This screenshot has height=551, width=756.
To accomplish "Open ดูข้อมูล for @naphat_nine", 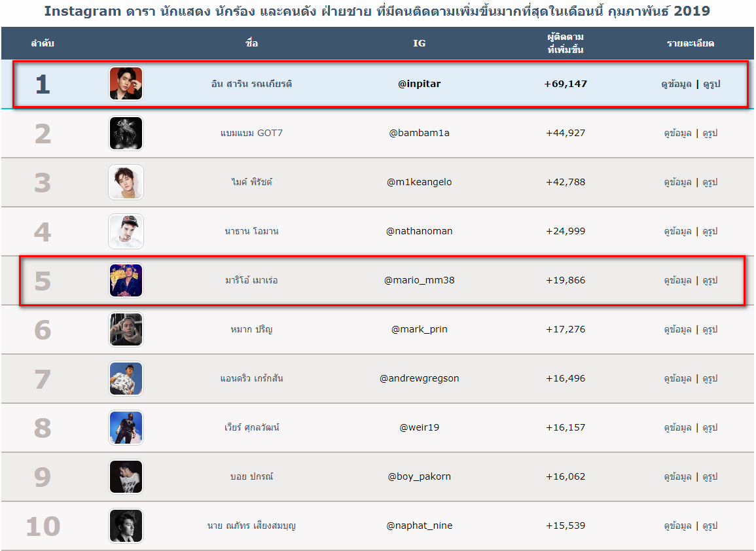I will pos(677,525).
